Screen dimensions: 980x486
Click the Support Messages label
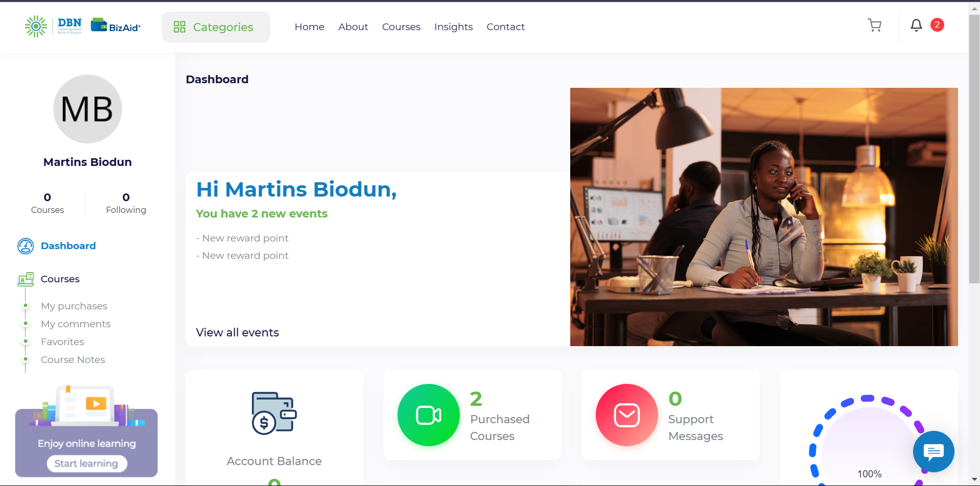(696, 427)
